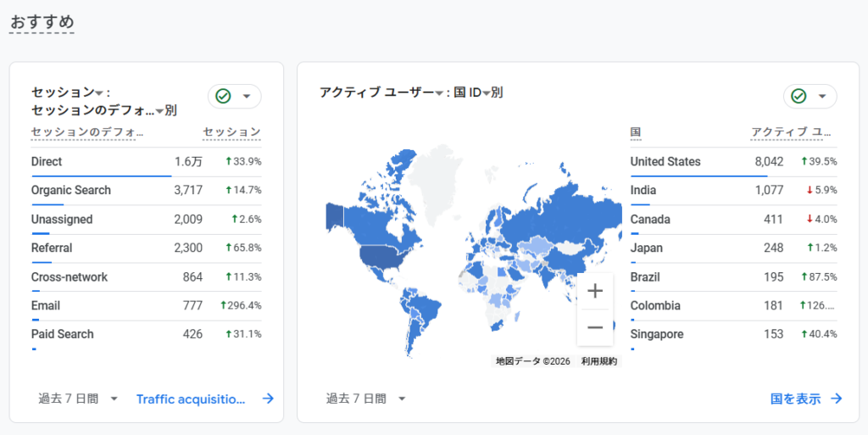Select the Paid Search row
Viewport: 868px width, 435px height.
(x=146, y=336)
